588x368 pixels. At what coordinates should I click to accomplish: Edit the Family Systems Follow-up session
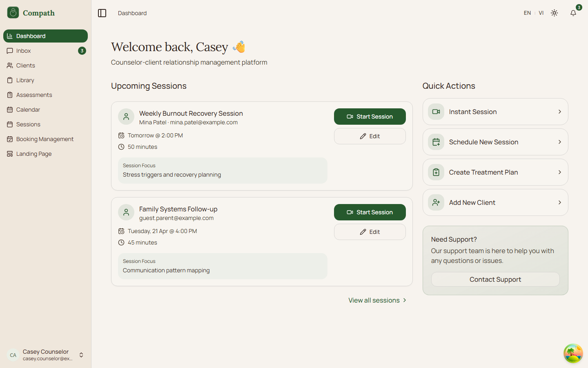tap(370, 232)
